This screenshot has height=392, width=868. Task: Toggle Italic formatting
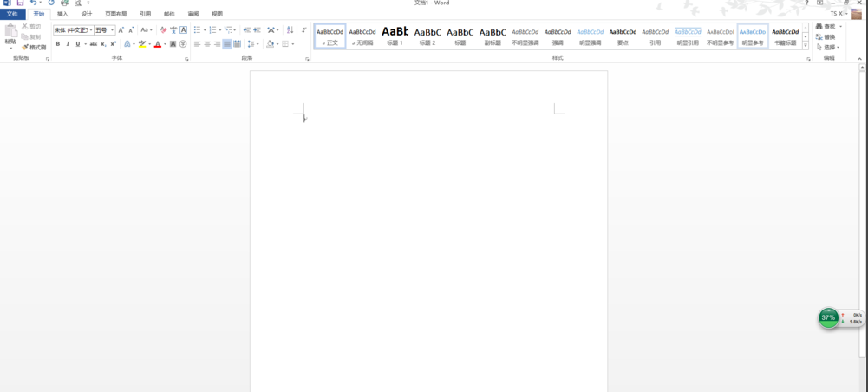(68, 44)
